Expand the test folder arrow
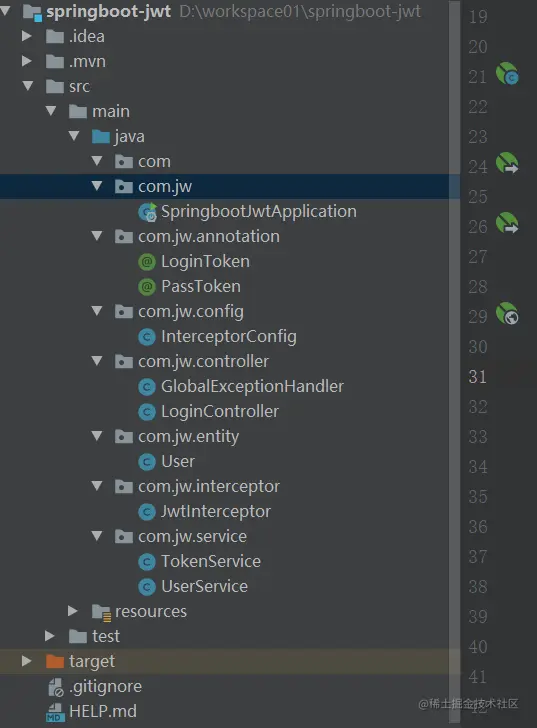The image size is (537, 728). click(50, 636)
